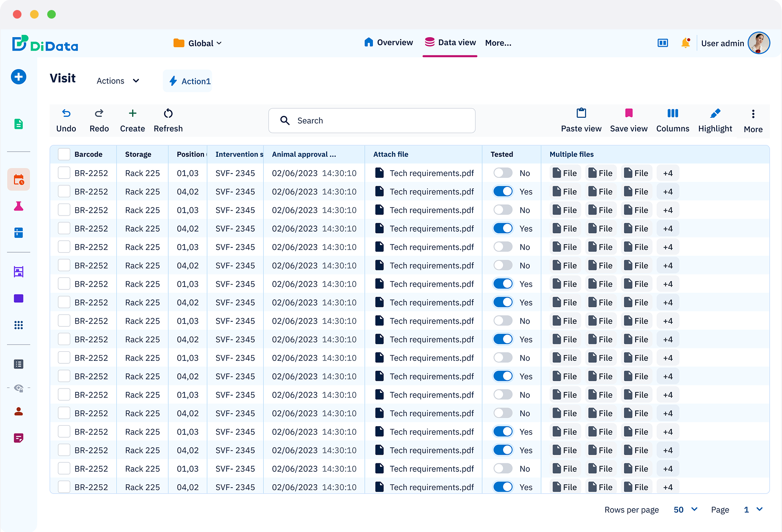Select the flask icon in the sidebar
This screenshot has width=782, height=532.
tap(18, 206)
